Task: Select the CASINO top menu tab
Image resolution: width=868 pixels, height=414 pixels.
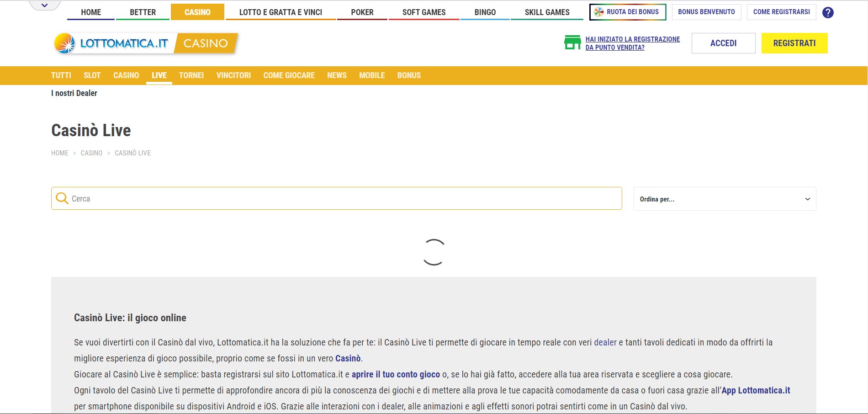Action: pyautogui.click(x=197, y=12)
